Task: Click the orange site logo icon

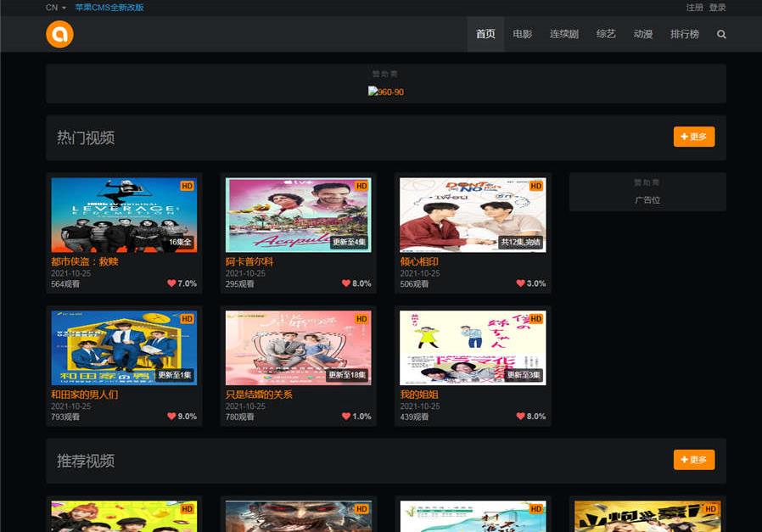Action: [x=59, y=34]
